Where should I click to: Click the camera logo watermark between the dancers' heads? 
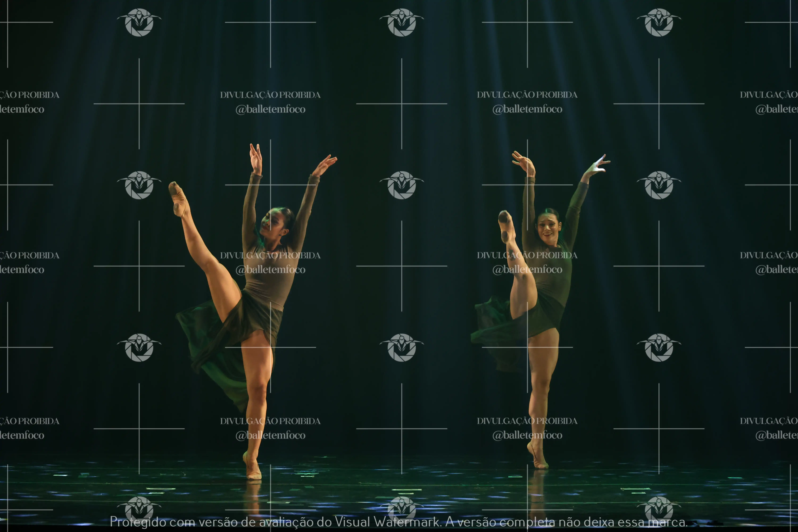[x=402, y=185]
